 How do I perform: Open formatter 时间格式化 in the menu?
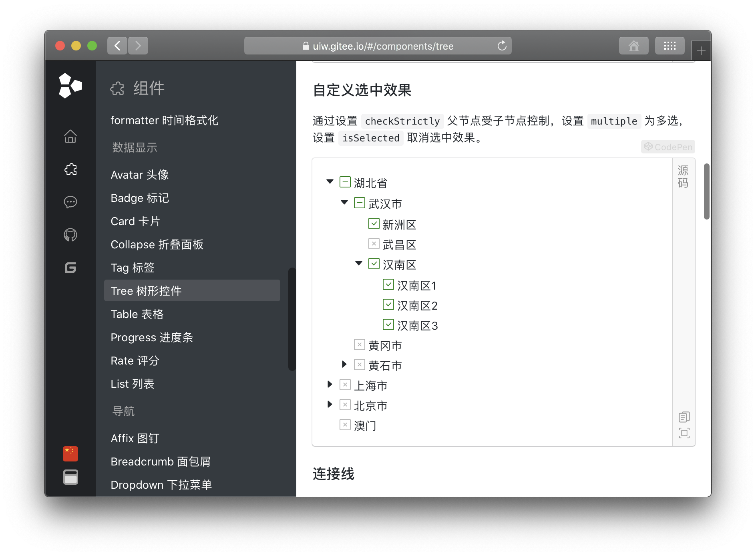[x=192, y=120]
